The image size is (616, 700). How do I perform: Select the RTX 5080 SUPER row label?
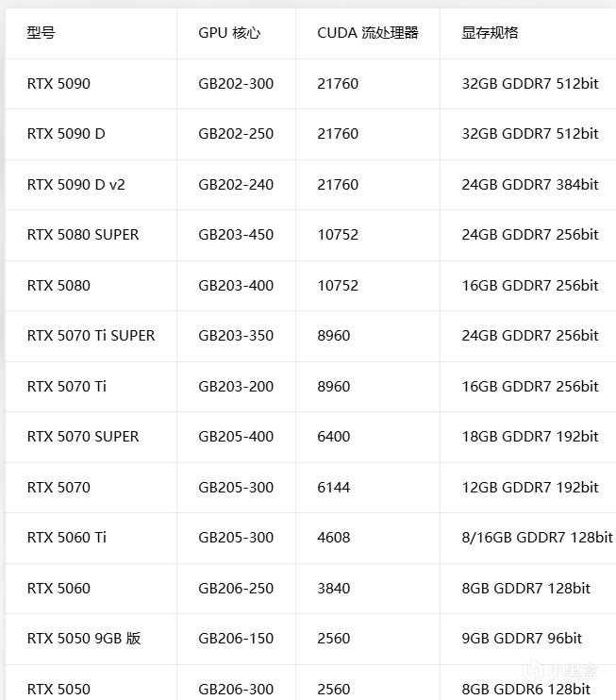(x=83, y=234)
